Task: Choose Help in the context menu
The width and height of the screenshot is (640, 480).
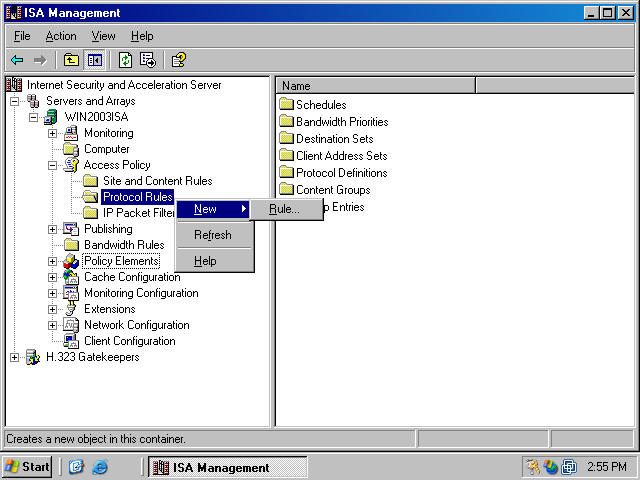Action: point(213,261)
